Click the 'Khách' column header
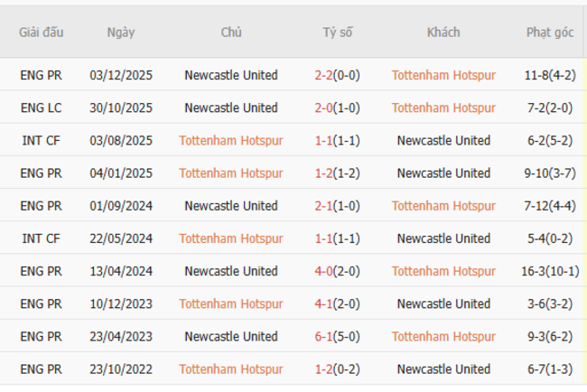Viewport: 587px width, 392px height. point(443,33)
